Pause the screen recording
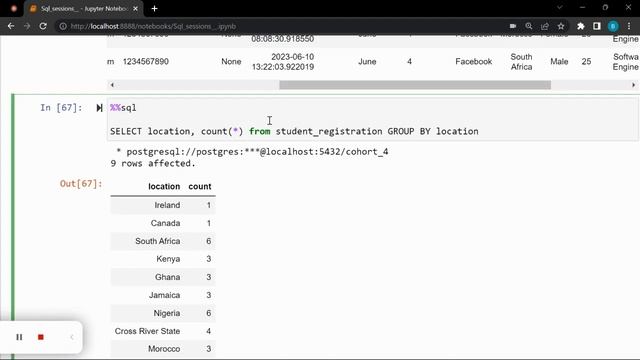640x360 pixels. 19,337
